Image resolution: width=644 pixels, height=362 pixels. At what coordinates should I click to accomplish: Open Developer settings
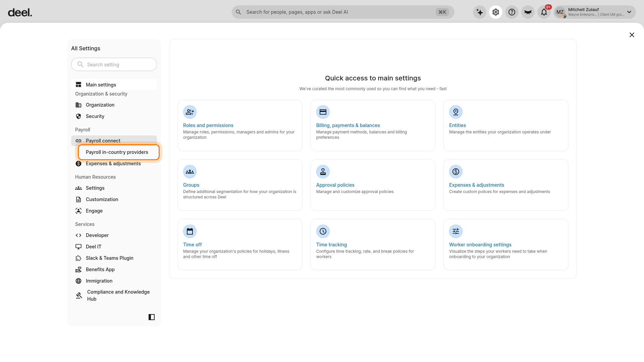click(x=114, y=235)
